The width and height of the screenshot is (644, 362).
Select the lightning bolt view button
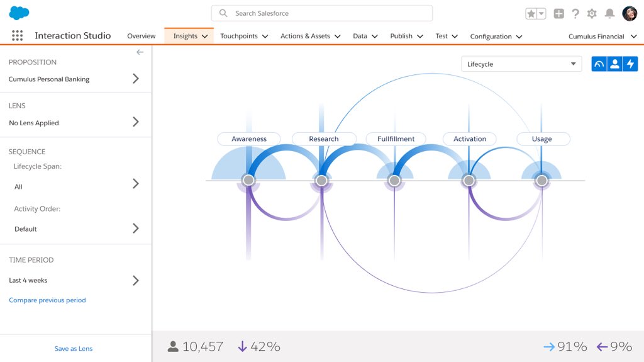[x=630, y=64]
